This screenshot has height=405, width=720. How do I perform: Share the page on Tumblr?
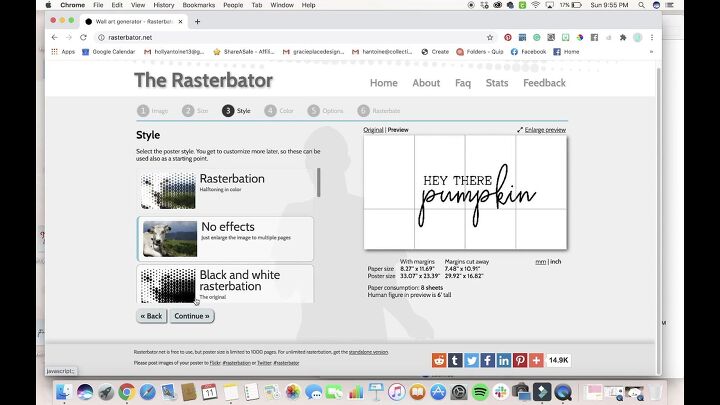click(455, 360)
